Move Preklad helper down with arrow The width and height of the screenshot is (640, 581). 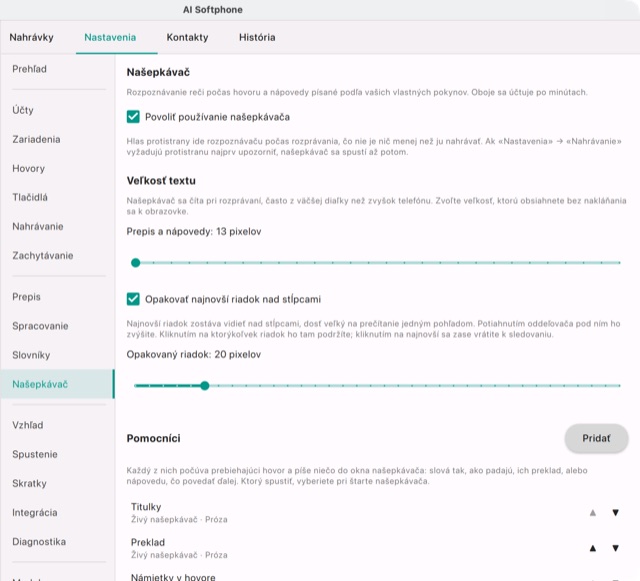pyautogui.click(x=616, y=548)
